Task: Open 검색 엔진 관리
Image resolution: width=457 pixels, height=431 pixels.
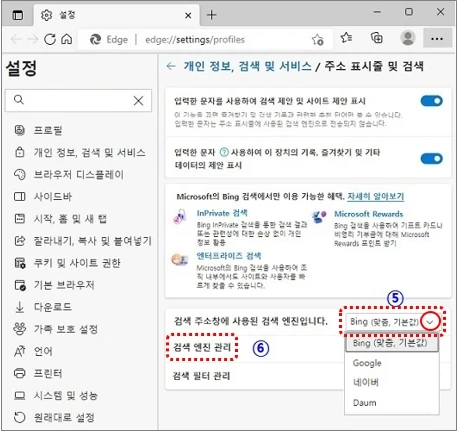Action: (x=202, y=347)
